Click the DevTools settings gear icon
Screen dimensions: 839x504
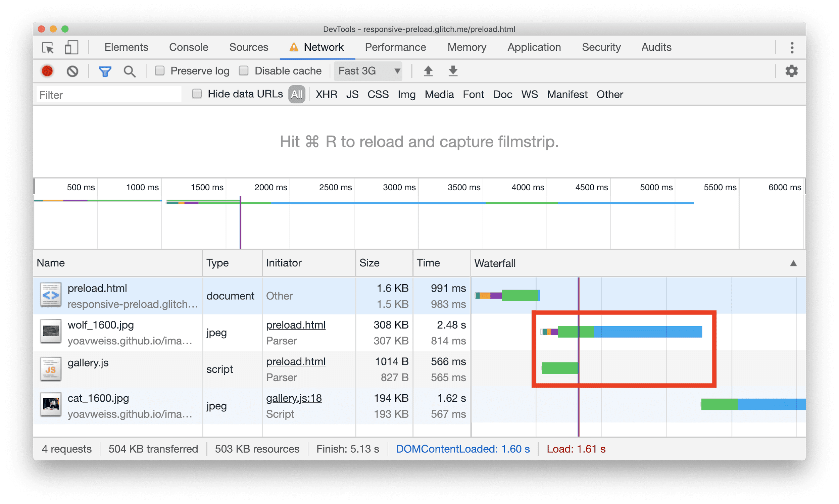pyautogui.click(x=792, y=71)
